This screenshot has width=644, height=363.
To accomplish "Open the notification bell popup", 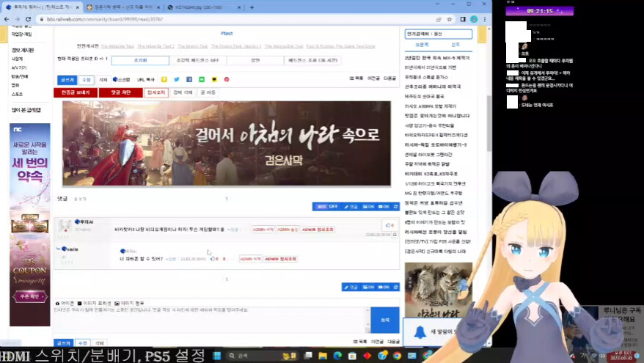I will (x=420, y=331).
